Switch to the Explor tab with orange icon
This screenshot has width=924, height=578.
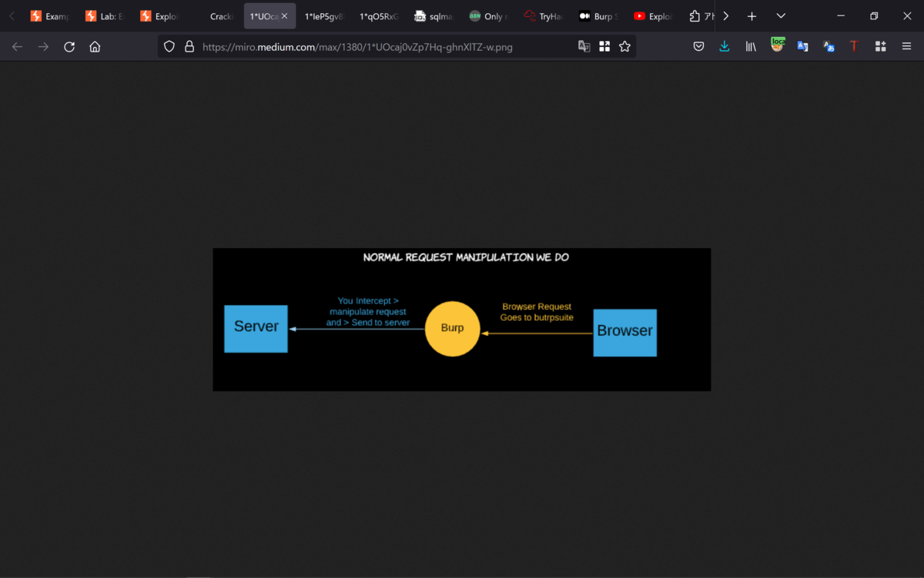click(x=159, y=16)
